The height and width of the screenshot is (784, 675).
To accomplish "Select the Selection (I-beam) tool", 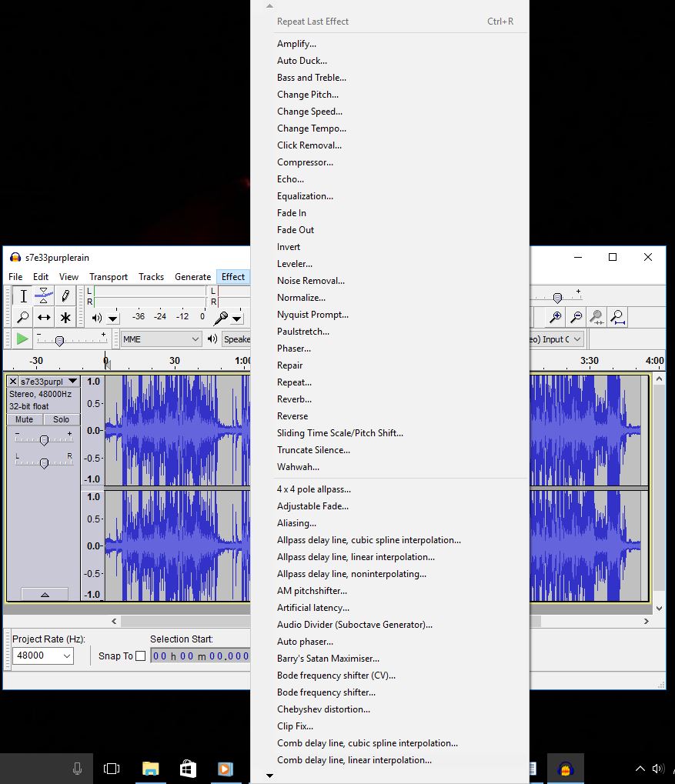I will 23,296.
